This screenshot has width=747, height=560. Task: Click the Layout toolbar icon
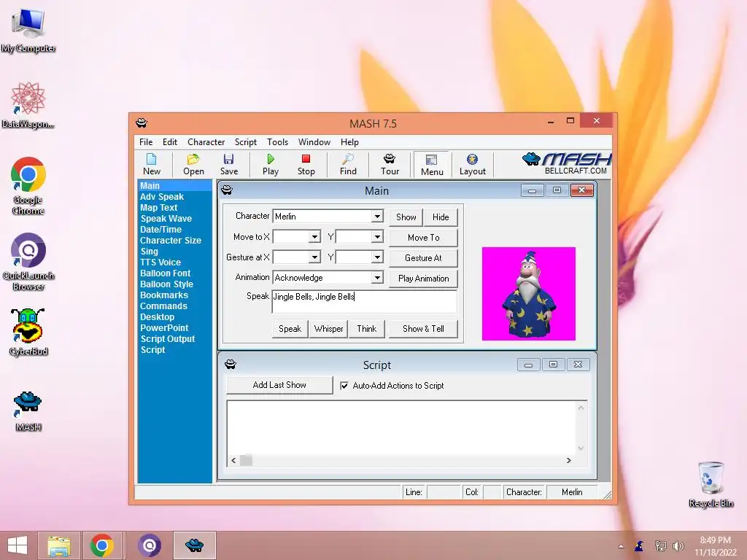(472, 164)
